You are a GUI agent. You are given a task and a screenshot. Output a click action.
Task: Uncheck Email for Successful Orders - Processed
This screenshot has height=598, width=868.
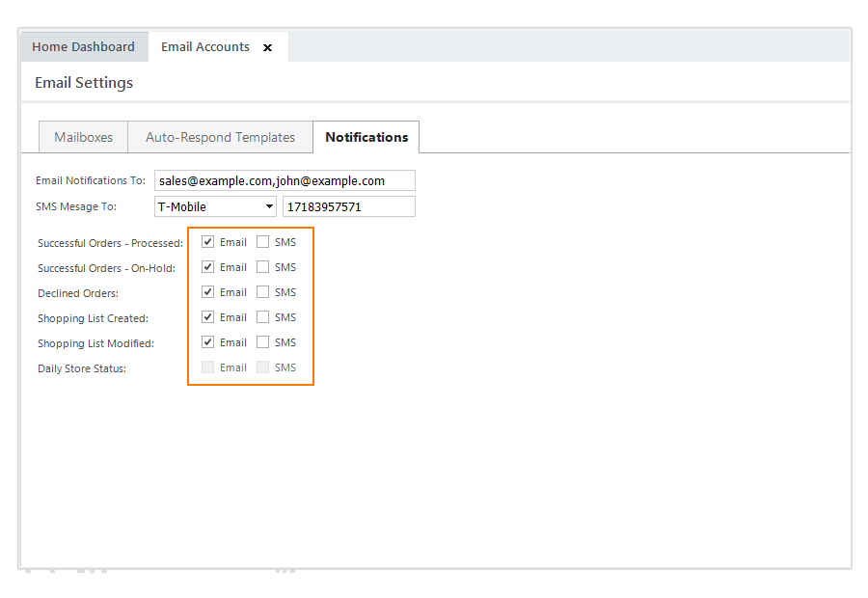pyautogui.click(x=207, y=242)
